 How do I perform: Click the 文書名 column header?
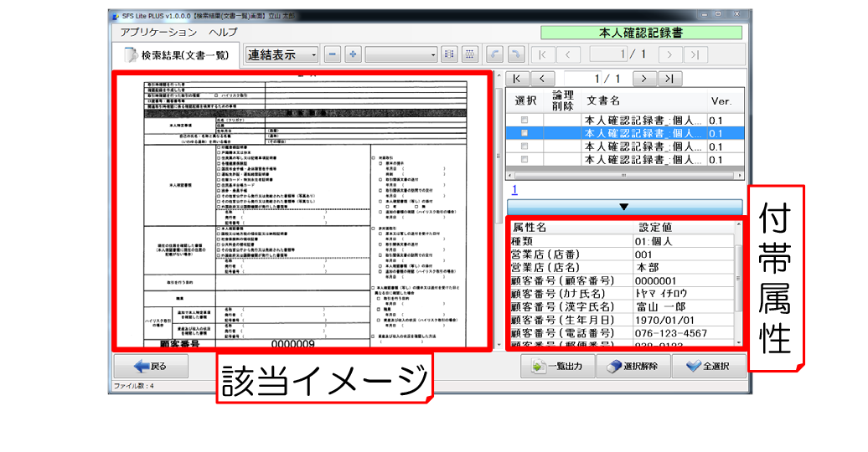644,100
